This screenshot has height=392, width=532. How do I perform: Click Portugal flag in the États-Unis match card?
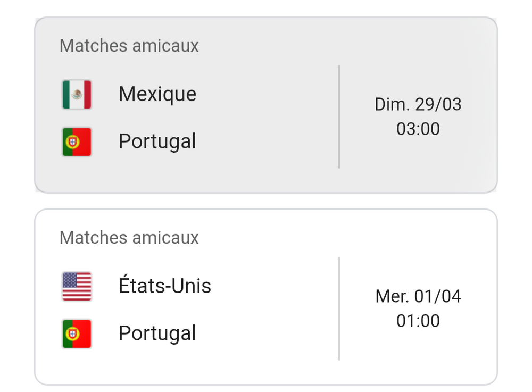point(77,334)
